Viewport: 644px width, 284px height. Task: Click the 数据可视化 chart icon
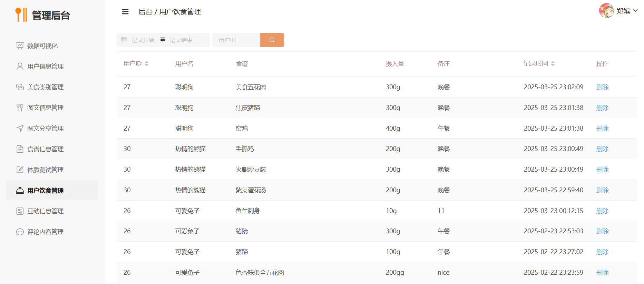[20, 46]
